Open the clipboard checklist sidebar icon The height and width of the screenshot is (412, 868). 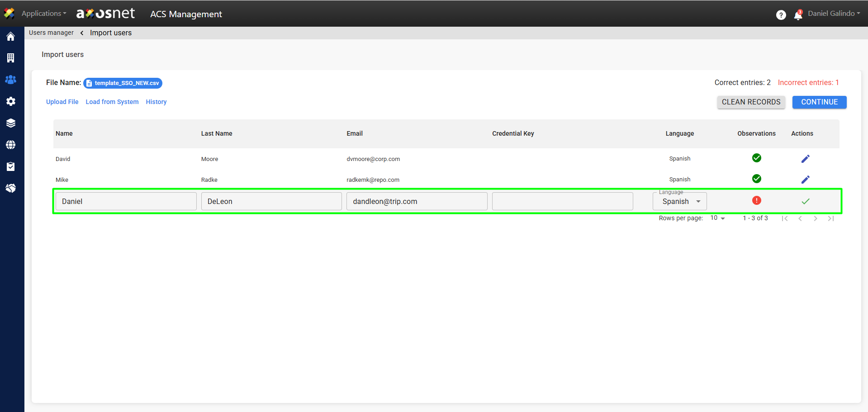11,166
